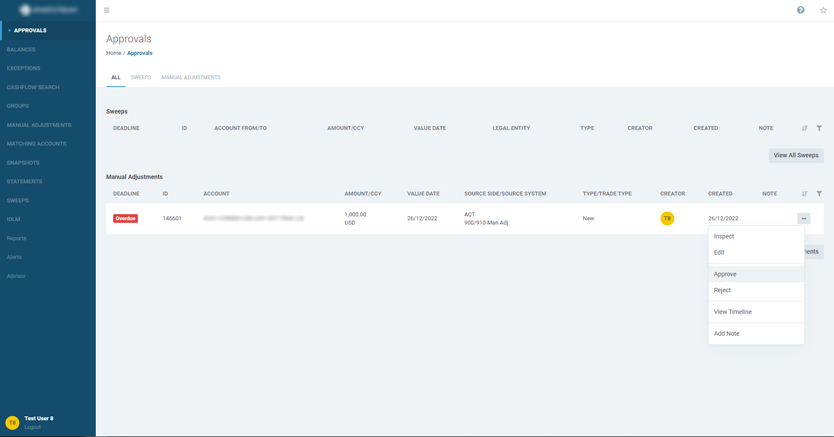Open the help question mark icon
Screen dimensions: 834x437
[800, 10]
